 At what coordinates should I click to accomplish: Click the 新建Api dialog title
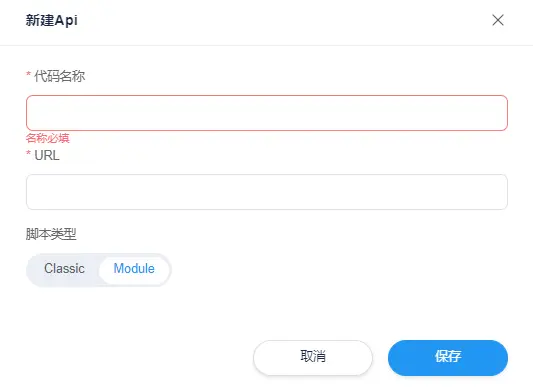(52, 20)
